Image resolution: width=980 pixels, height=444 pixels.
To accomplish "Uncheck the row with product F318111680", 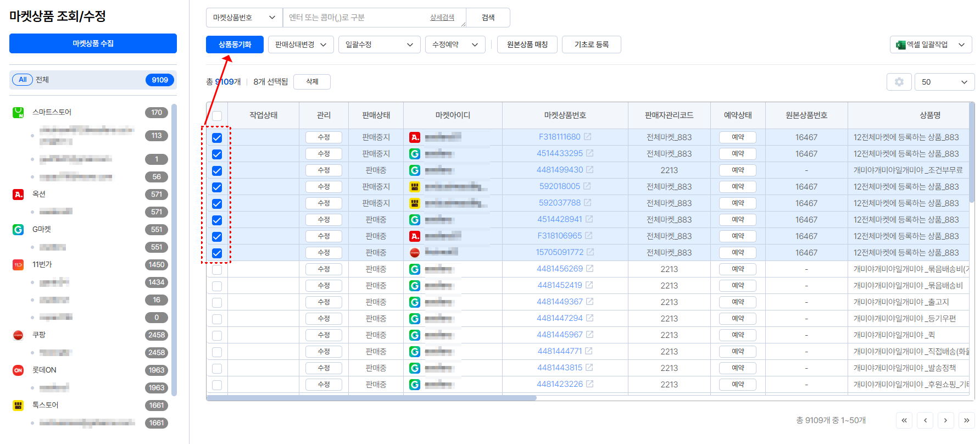I will point(217,138).
